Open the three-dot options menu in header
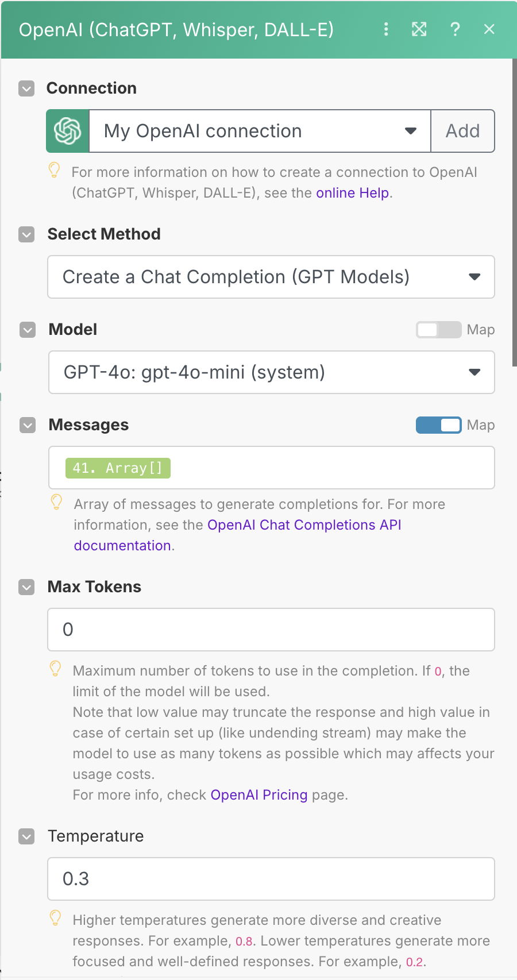Image resolution: width=517 pixels, height=980 pixels. tap(386, 29)
